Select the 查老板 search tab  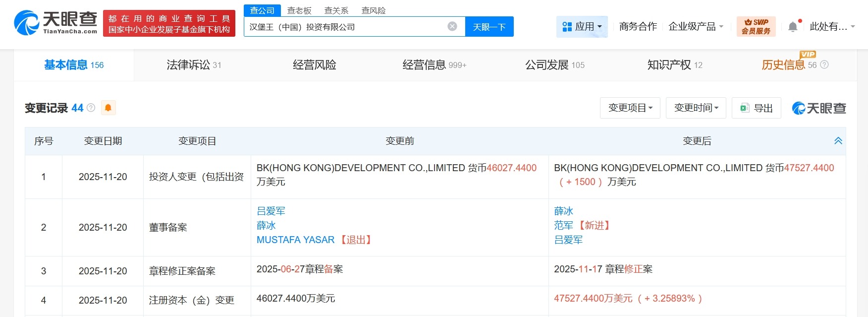[x=299, y=10]
